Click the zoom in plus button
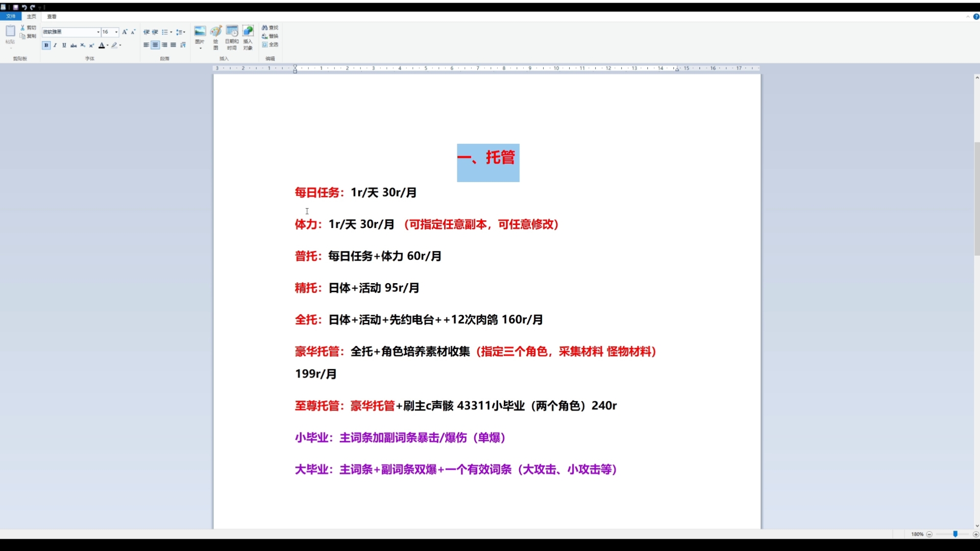Viewport: 980px width, 551px height. pyautogui.click(x=975, y=534)
